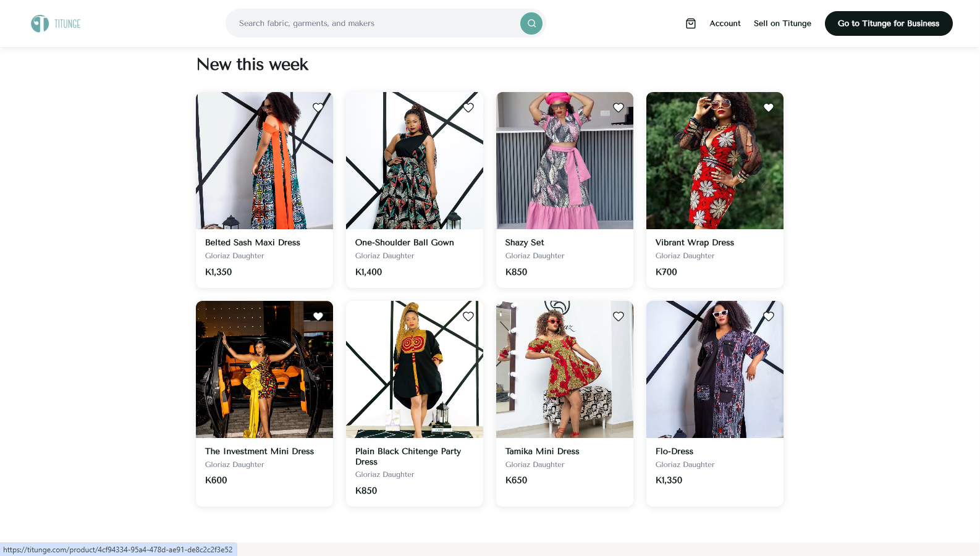Open the One-Shoulder Ball Gown photo
The image size is (980, 556).
click(x=415, y=161)
